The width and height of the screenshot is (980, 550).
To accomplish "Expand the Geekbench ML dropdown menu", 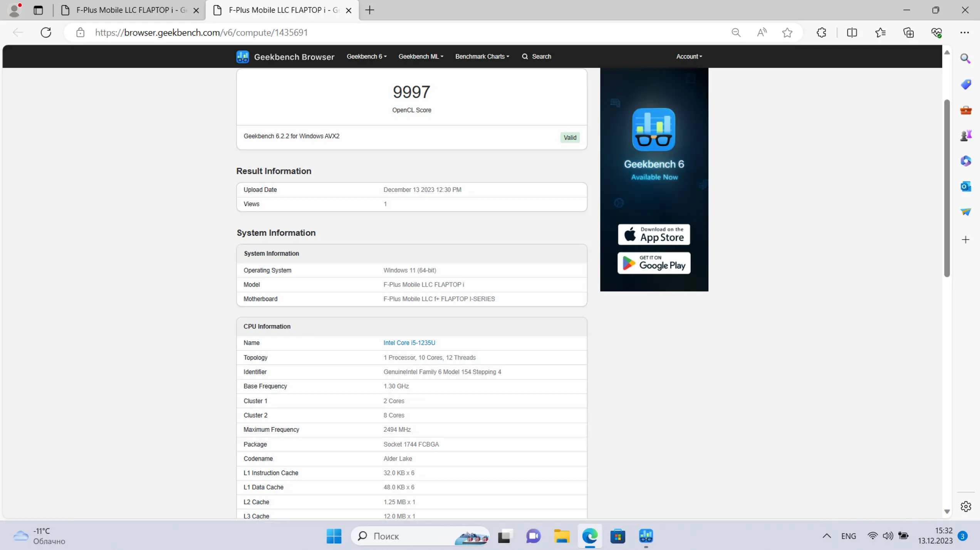I will click(421, 57).
